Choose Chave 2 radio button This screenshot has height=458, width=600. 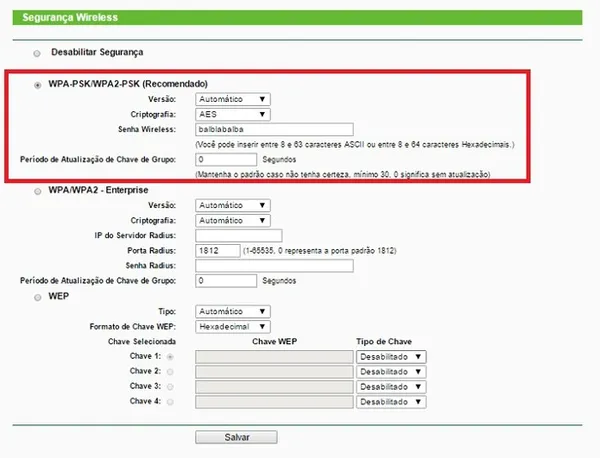point(170,372)
